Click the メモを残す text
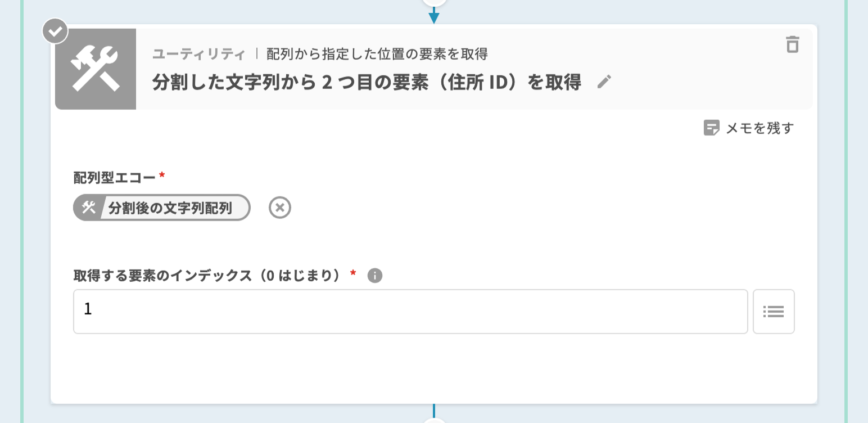868x423 pixels. pos(759,128)
